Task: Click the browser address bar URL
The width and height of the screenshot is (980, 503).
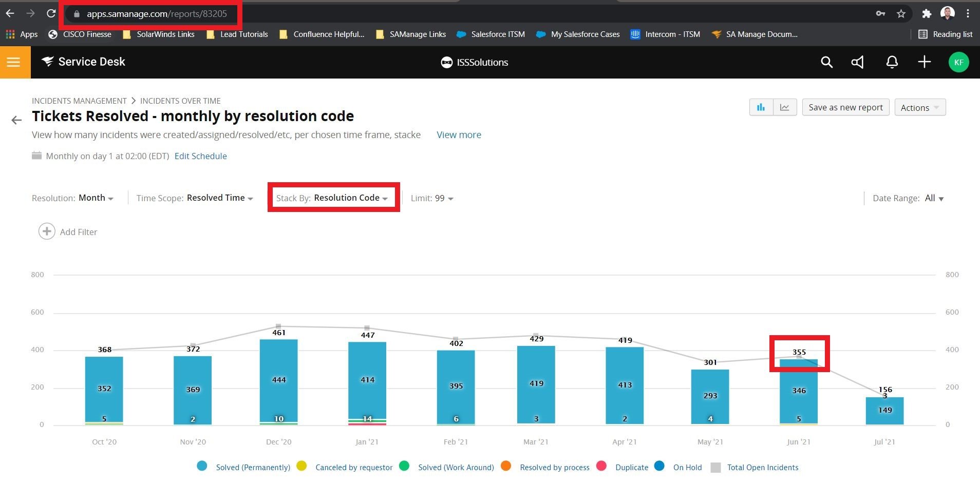Action: [157, 14]
